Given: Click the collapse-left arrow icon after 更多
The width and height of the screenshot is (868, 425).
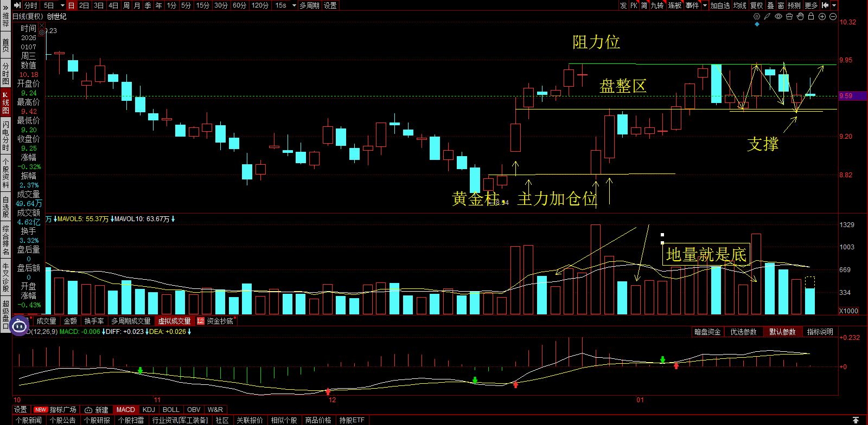Looking at the screenshot, I should point(825,5).
